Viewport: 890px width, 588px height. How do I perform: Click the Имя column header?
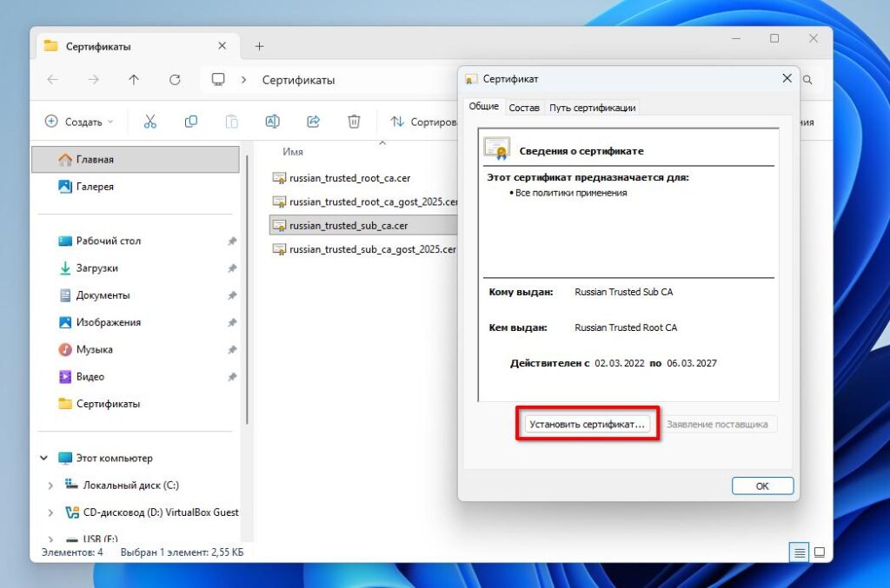pyautogui.click(x=293, y=151)
